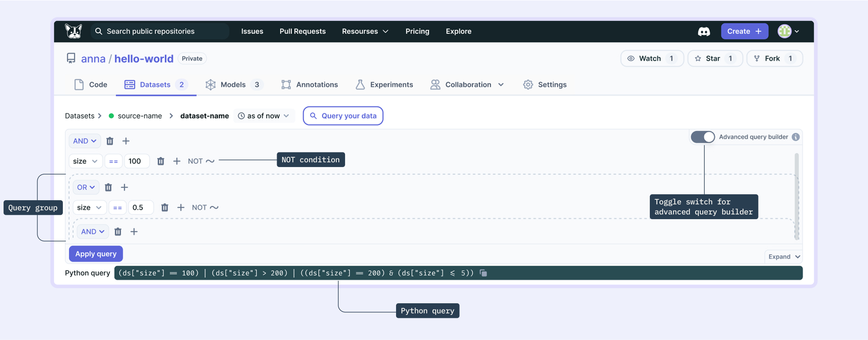Delete the size == 100 condition
The height and width of the screenshot is (340, 868).
pos(160,161)
